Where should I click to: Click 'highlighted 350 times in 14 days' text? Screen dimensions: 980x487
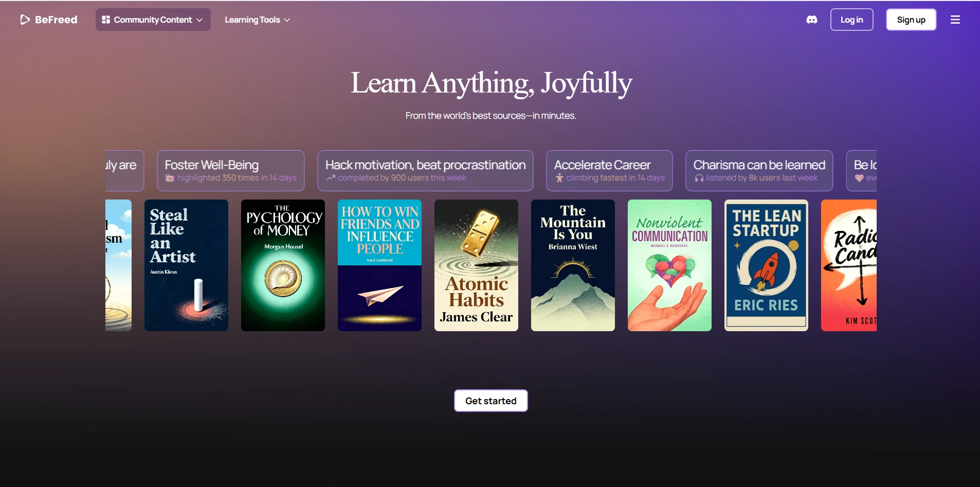[237, 178]
